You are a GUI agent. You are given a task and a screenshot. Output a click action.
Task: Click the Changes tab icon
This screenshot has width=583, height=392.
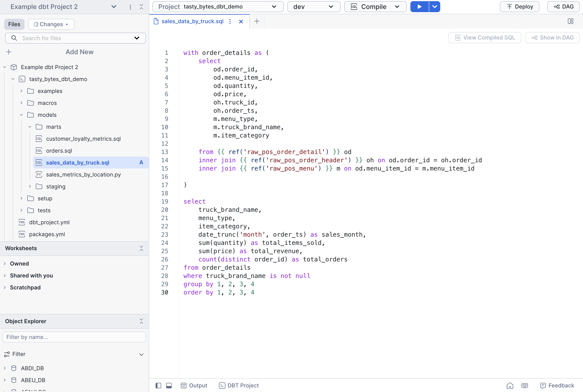click(x=36, y=24)
